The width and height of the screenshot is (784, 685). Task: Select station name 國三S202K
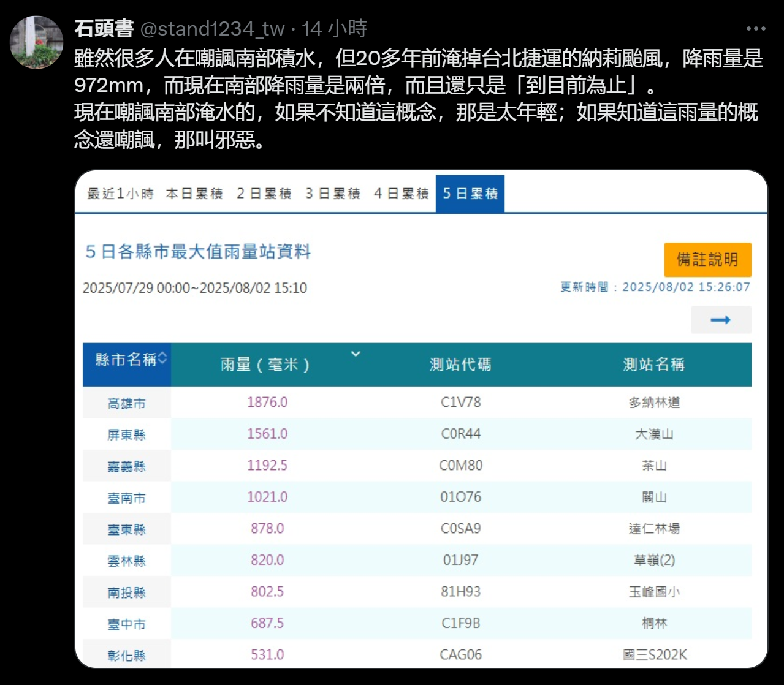[x=655, y=655]
